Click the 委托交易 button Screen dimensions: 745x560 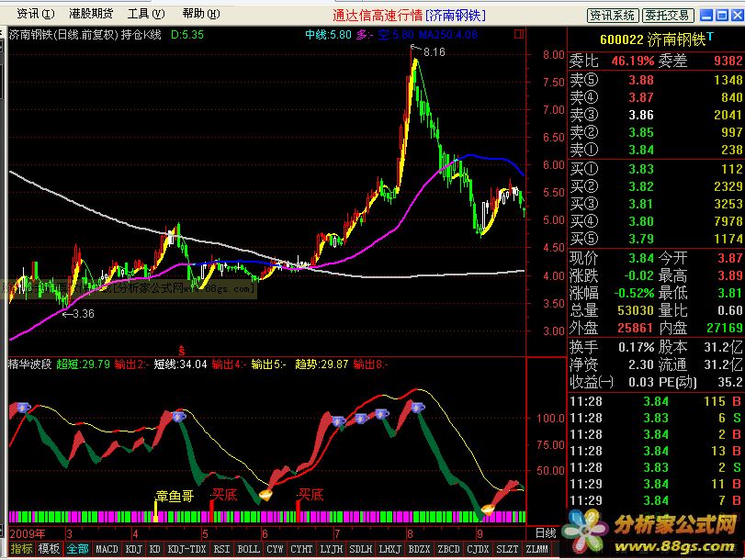(668, 16)
